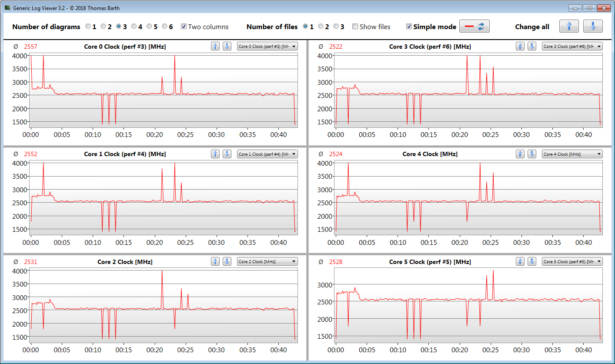Select 1 for Number of diagrams
The width and height of the screenshot is (615, 364).
(x=88, y=27)
